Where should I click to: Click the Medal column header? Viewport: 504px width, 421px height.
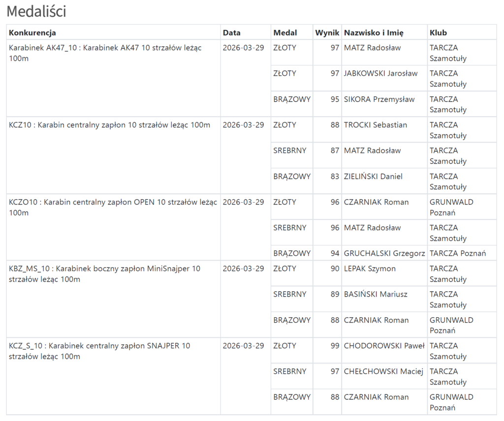coord(285,32)
